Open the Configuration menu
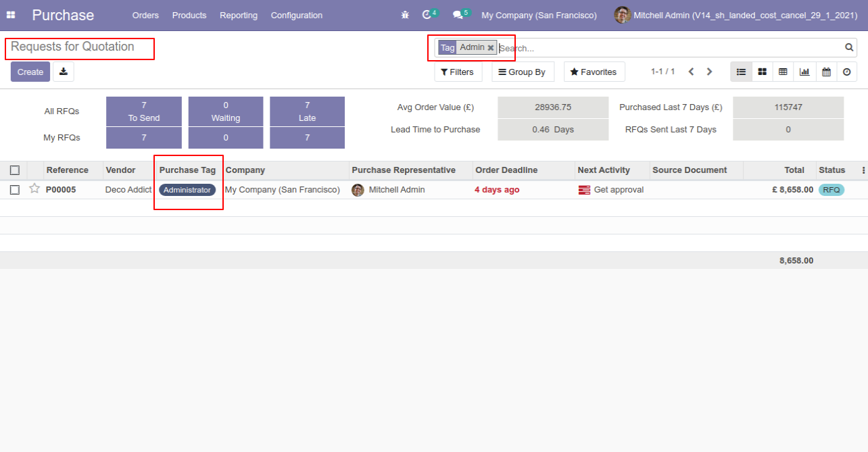This screenshot has width=868, height=452. pos(297,15)
